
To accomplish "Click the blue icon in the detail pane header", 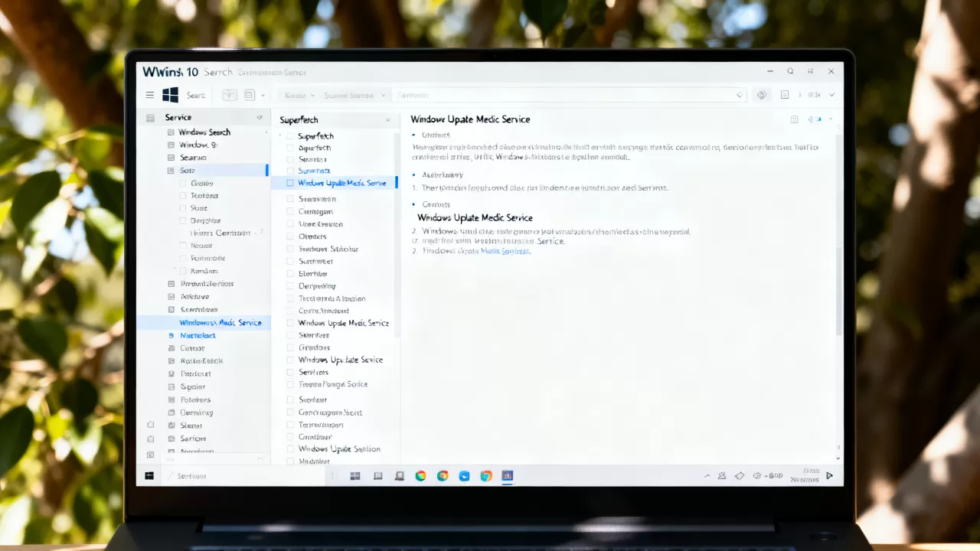I will click(x=814, y=119).
